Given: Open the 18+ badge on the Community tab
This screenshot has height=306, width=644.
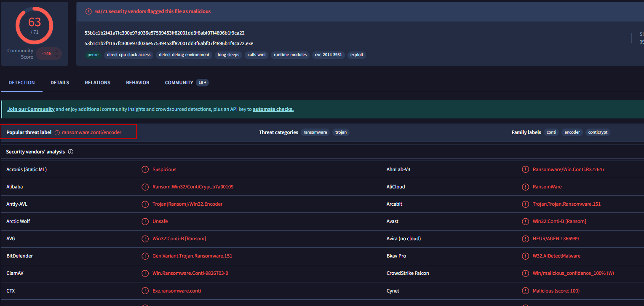Looking at the screenshot, I should 202,83.
